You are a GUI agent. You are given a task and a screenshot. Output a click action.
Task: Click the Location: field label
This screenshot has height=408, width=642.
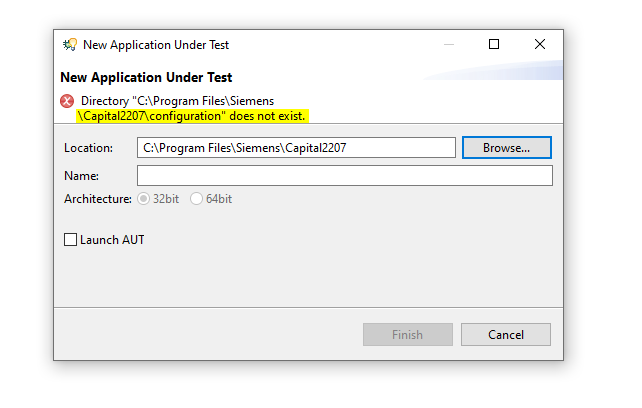tap(88, 148)
